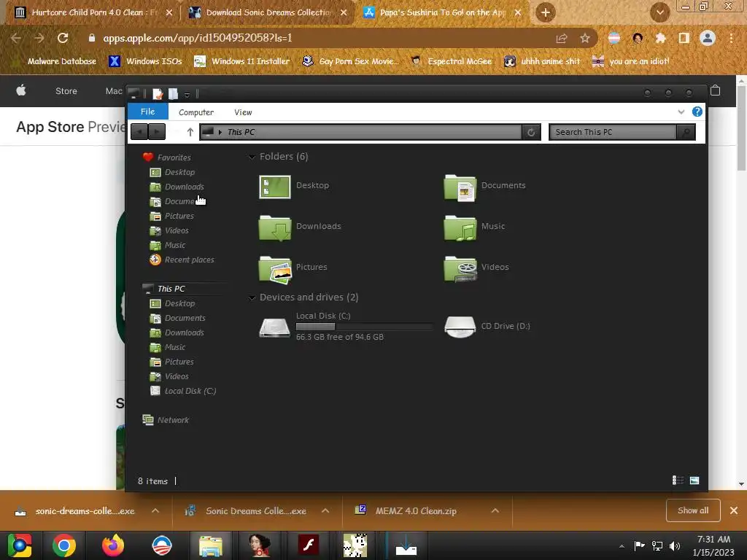
Task: Open the Pictures folder icon in main pane
Action: pyautogui.click(x=275, y=270)
